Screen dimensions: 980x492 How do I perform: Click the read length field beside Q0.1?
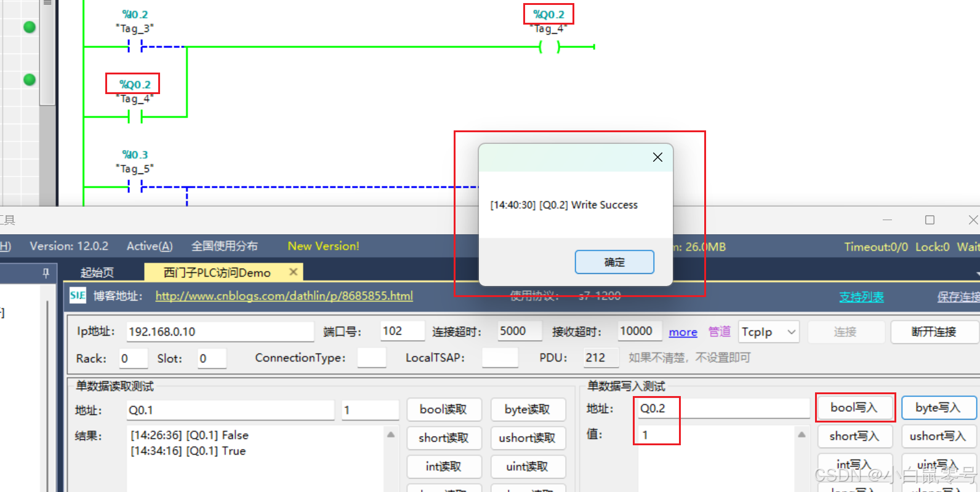point(371,410)
